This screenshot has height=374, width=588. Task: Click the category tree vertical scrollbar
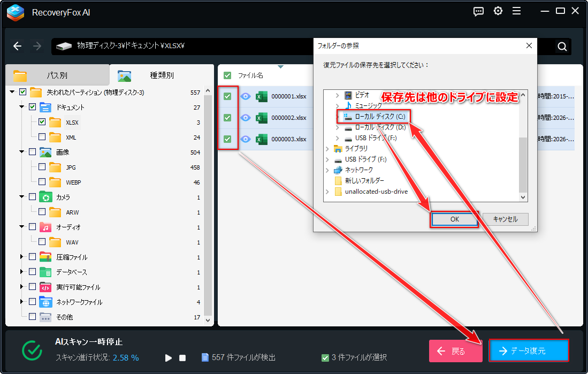point(208,205)
